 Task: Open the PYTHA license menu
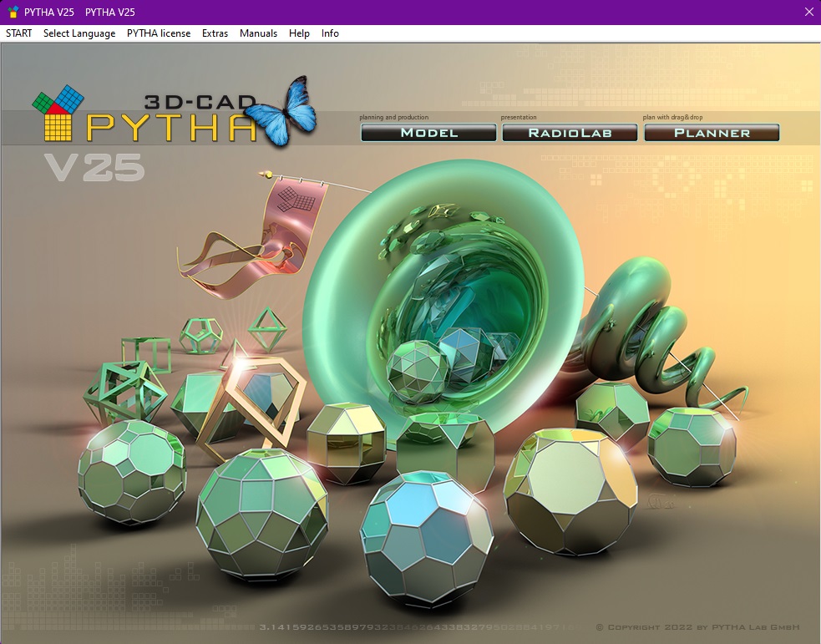[159, 33]
